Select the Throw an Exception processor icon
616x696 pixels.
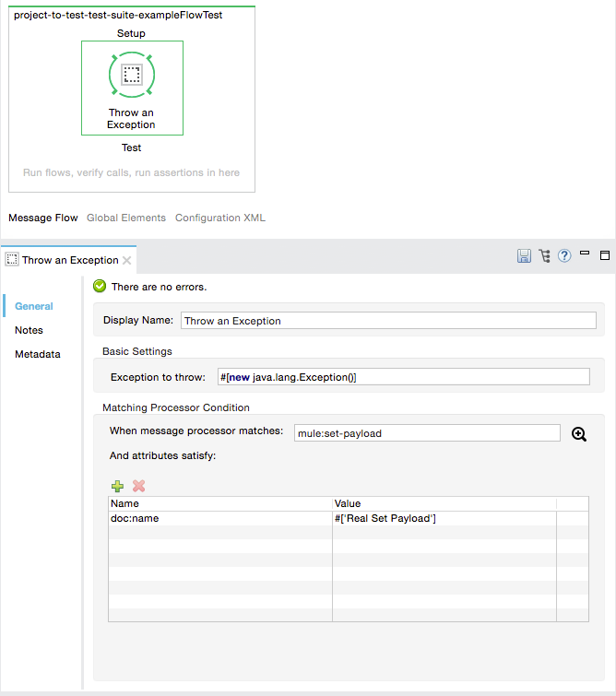(x=132, y=76)
